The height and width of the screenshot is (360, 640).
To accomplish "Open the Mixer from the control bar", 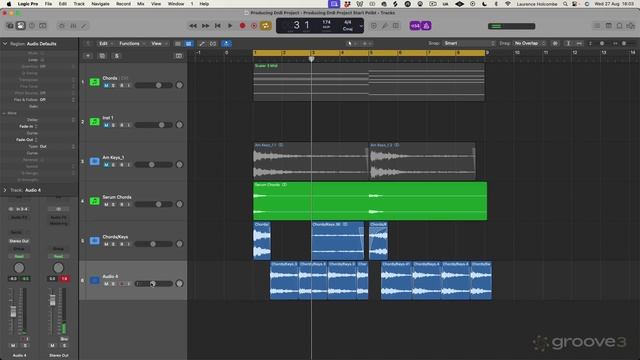I will (x=73, y=26).
